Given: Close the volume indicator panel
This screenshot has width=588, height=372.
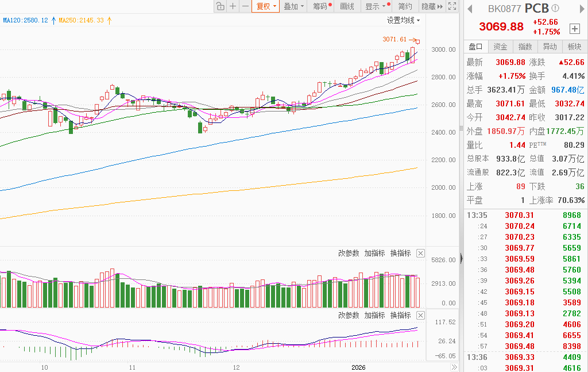Looking at the screenshot, I should [420, 253].
